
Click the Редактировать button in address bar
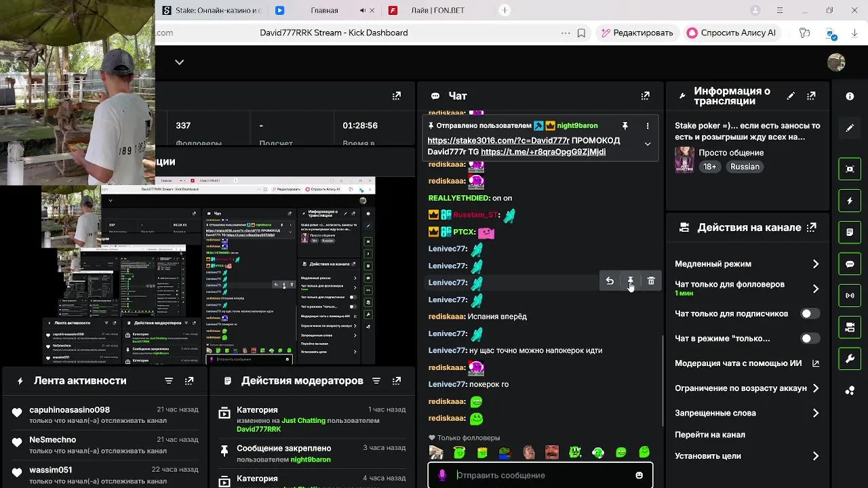[x=637, y=33]
